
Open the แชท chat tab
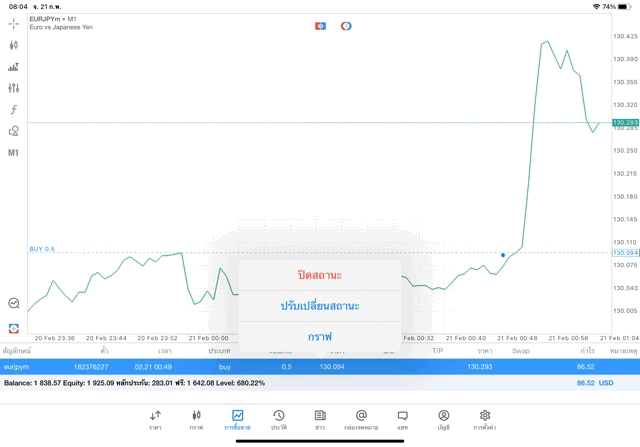[x=402, y=419]
